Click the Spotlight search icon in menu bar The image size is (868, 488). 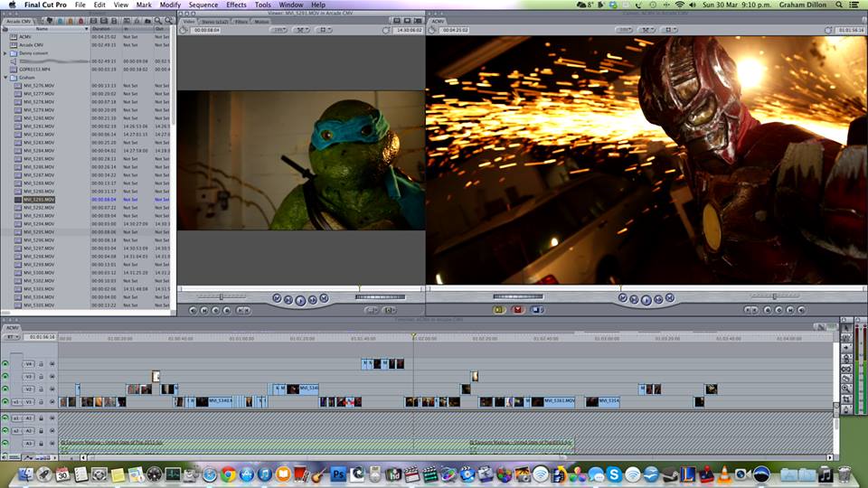pyautogui.click(x=839, y=5)
